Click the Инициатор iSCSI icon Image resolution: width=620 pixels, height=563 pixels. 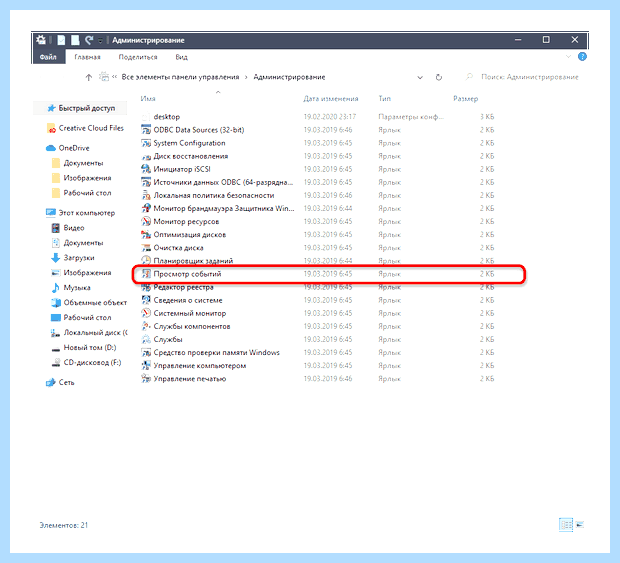pyautogui.click(x=146, y=169)
